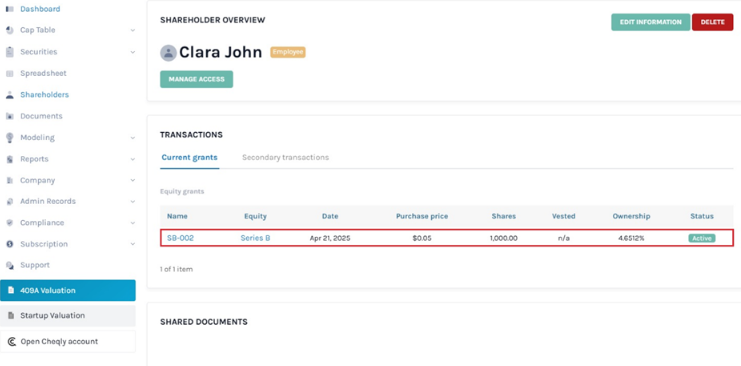Click the Manage Access button
The height and width of the screenshot is (366, 741).
tap(197, 79)
